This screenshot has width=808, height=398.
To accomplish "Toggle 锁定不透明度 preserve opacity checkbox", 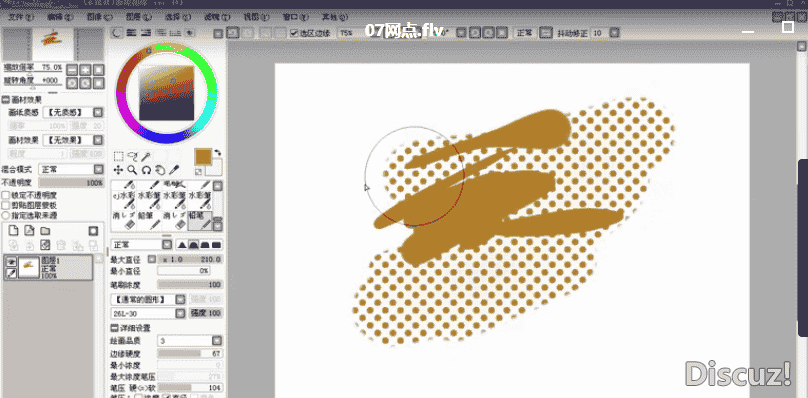I will [6, 195].
